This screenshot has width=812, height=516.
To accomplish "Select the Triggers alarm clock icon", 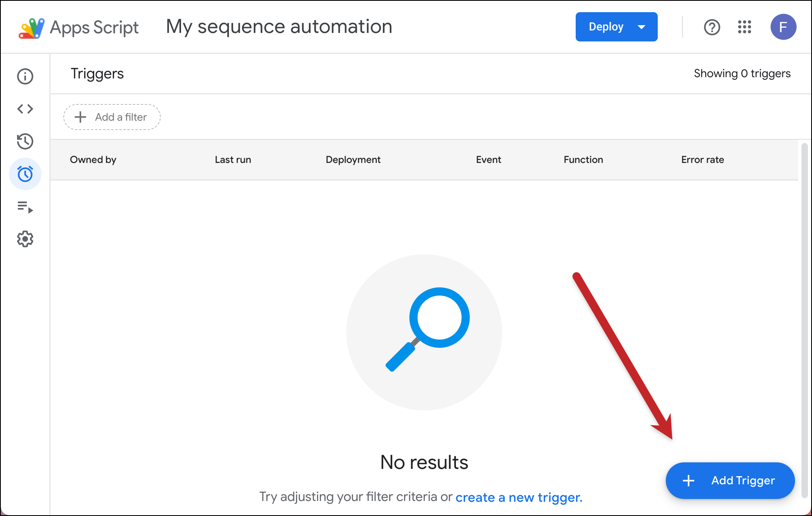I will point(25,174).
